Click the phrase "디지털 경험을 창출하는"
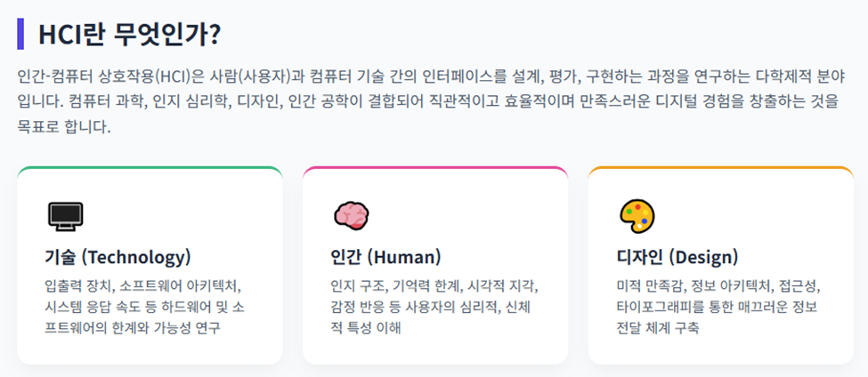 [700, 100]
